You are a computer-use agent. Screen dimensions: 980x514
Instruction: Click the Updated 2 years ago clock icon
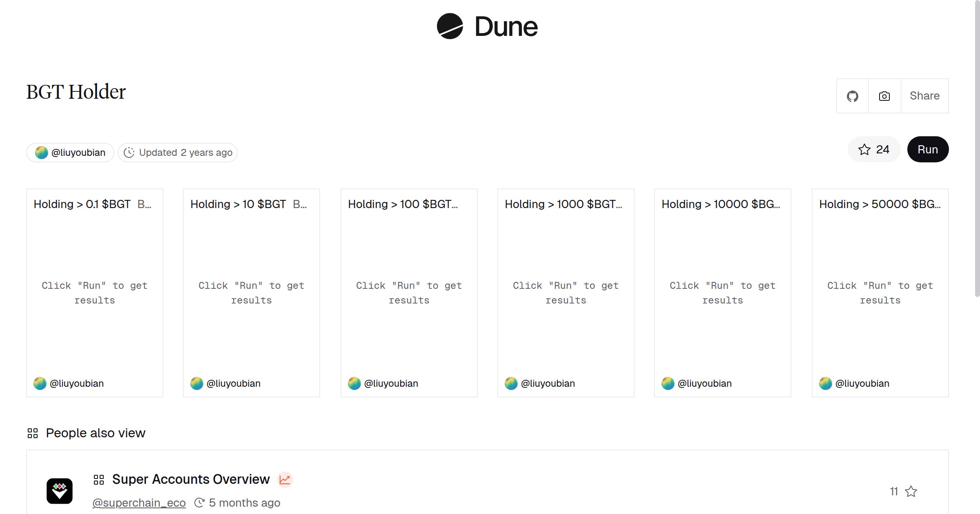[129, 153]
